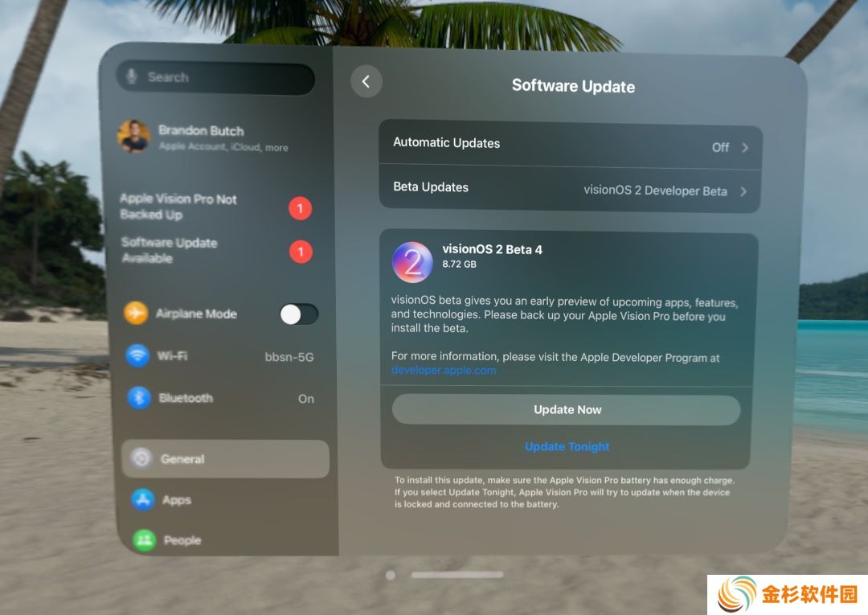Select the Bluetooth icon in sidebar
The image size is (868, 615).
pyautogui.click(x=139, y=397)
